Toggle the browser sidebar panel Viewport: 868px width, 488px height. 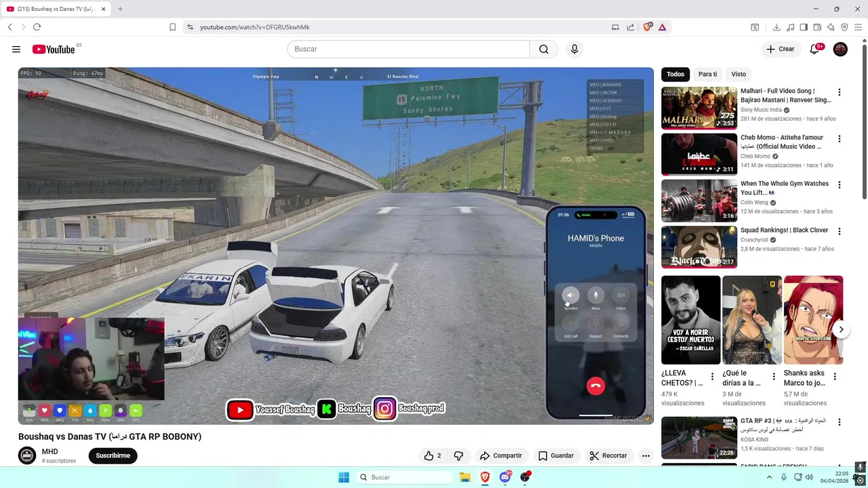[804, 27]
